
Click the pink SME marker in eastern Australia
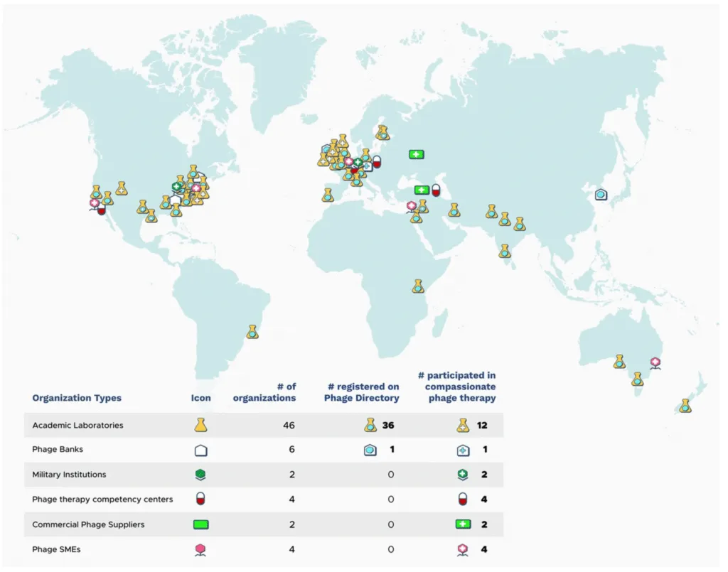655,362
